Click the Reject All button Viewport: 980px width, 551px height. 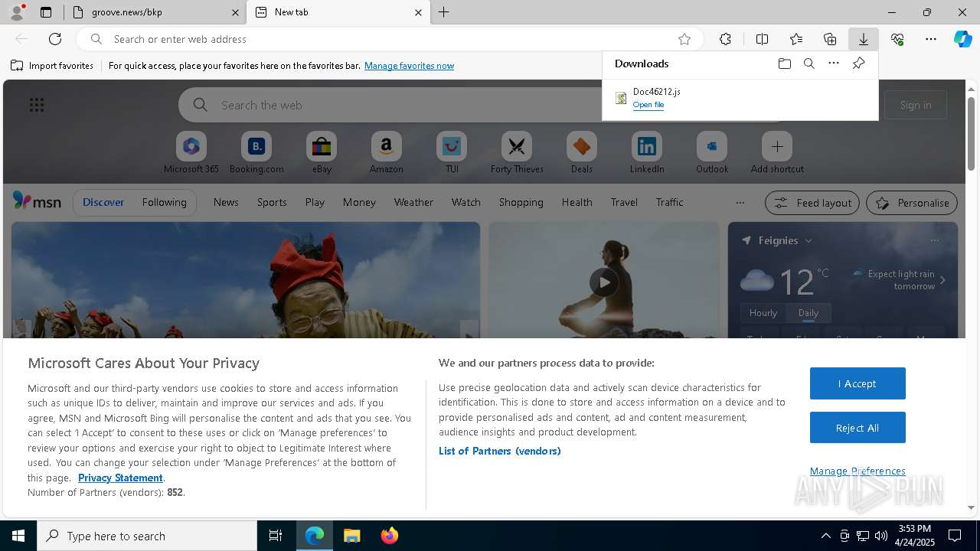pyautogui.click(x=857, y=428)
